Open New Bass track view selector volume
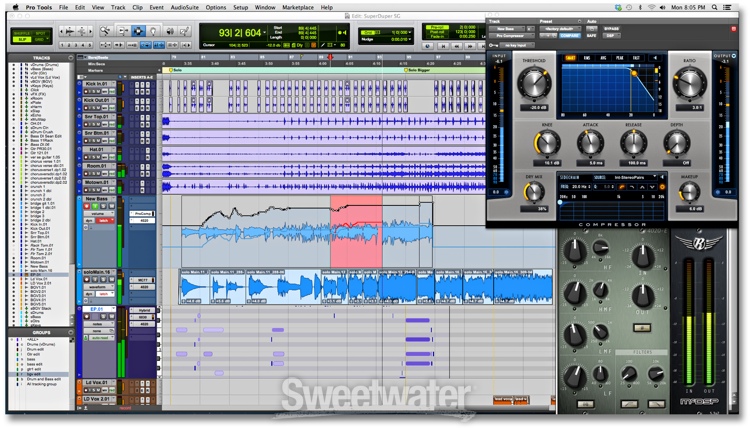 coord(99,214)
